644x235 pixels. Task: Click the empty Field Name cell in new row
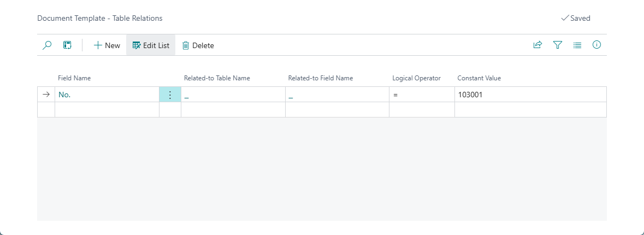[x=107, y=109]
